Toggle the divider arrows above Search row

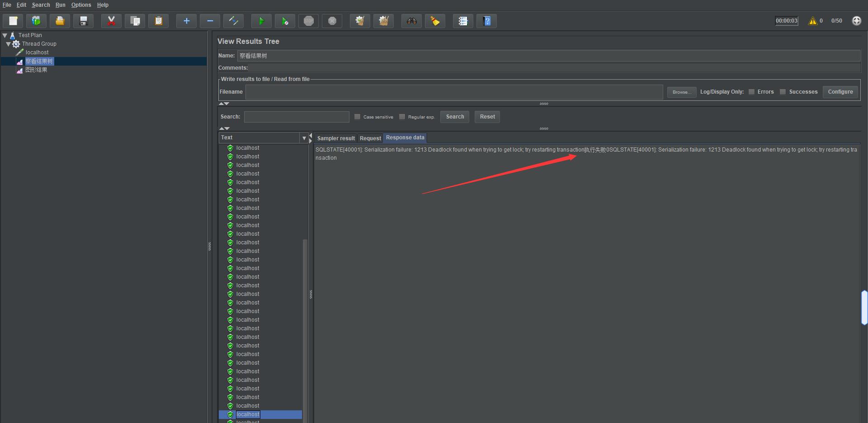point(224,104)
